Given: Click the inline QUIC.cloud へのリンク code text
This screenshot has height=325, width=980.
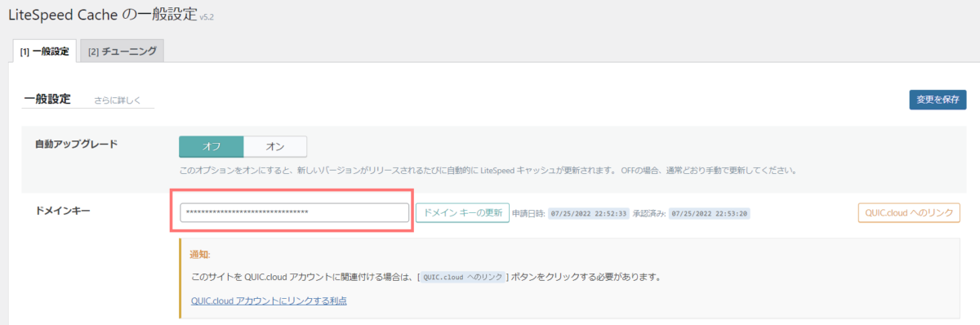Looking at the screenshot, I should click(x=463, y=278).
